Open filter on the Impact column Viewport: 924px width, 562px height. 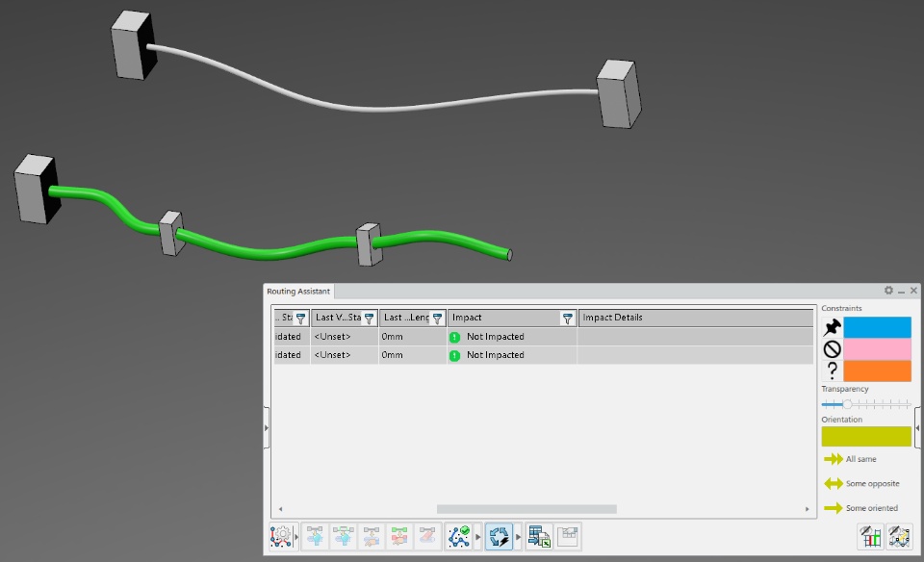(568, 319)
